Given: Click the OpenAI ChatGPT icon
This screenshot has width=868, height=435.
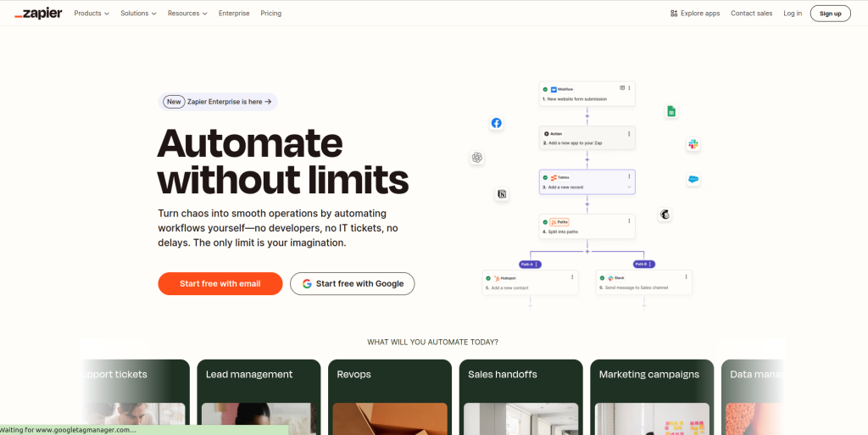Looking at the screenshot, I should click(477, 157).
